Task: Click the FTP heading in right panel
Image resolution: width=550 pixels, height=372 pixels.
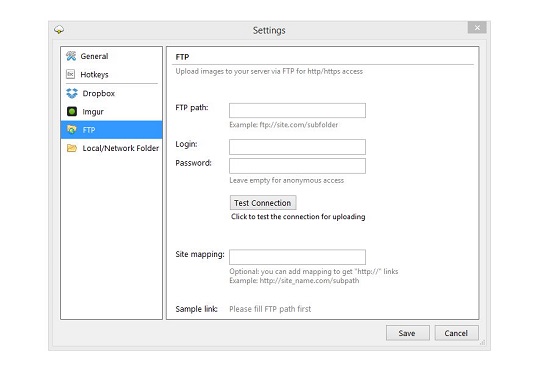Action: pos(182,57)
